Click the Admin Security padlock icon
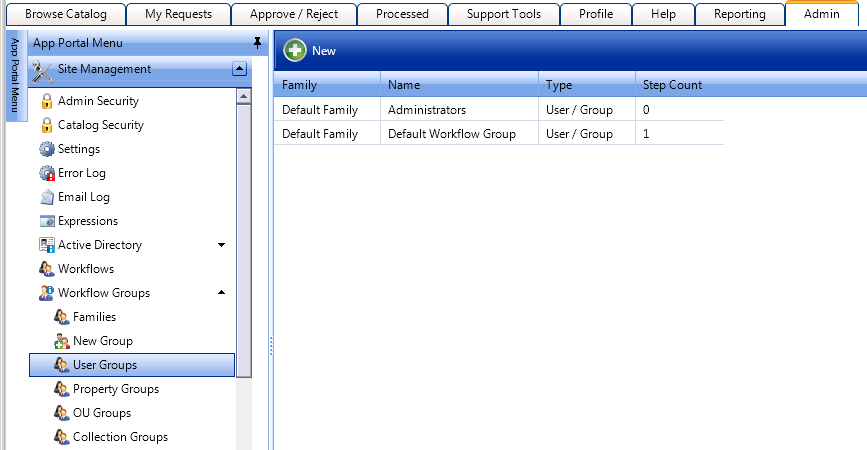 46,101
